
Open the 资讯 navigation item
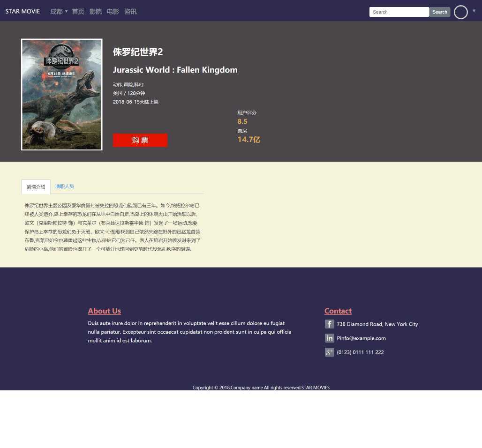click(x=130, y=11)
